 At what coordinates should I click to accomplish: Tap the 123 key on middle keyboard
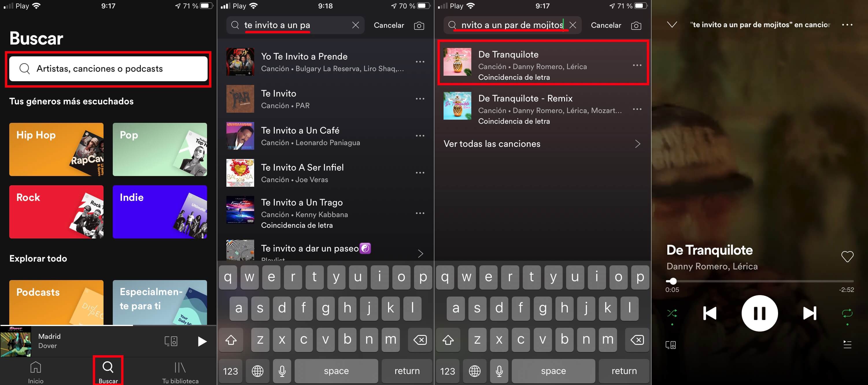(230, 371)
